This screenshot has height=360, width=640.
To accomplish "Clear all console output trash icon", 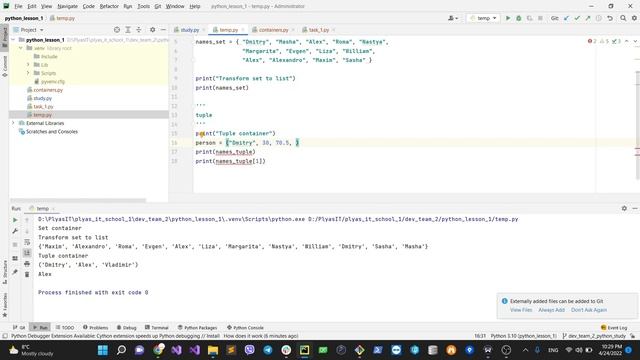I will [x=27, y=274].
